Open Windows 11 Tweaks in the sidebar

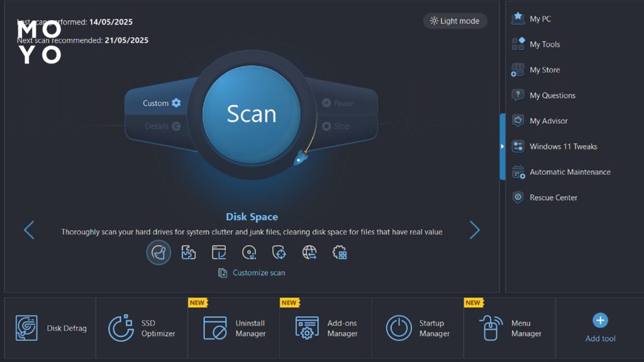[562, 146]
